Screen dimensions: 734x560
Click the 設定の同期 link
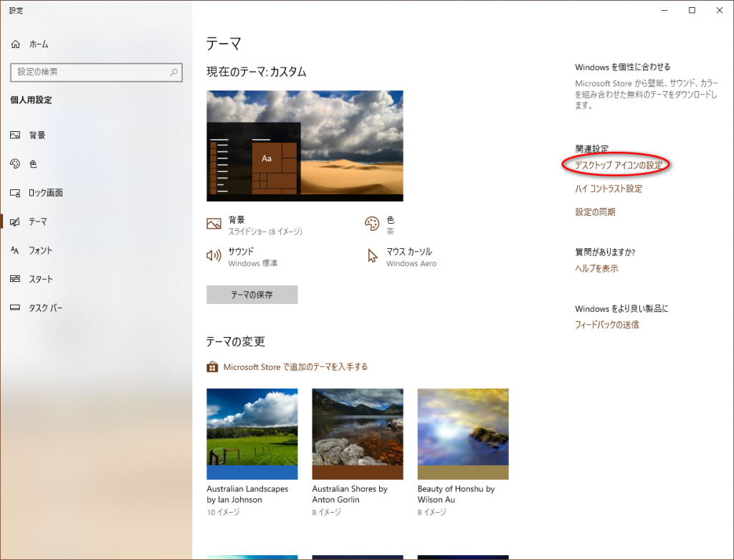[595, 212]
